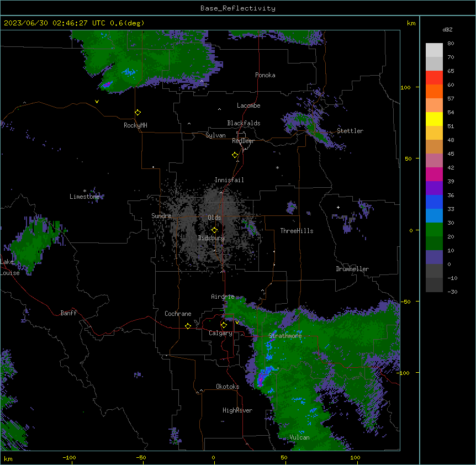Click the Sylvan label on the map

click(215, 135)
